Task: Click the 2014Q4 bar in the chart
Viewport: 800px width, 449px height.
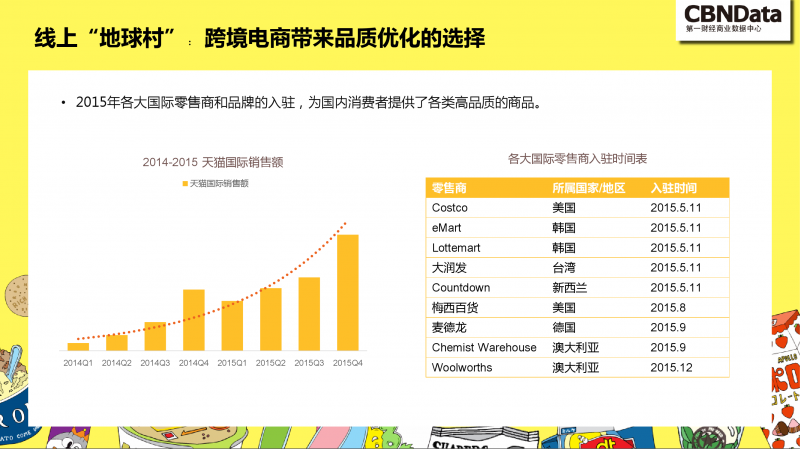Action: pos(194,320)
